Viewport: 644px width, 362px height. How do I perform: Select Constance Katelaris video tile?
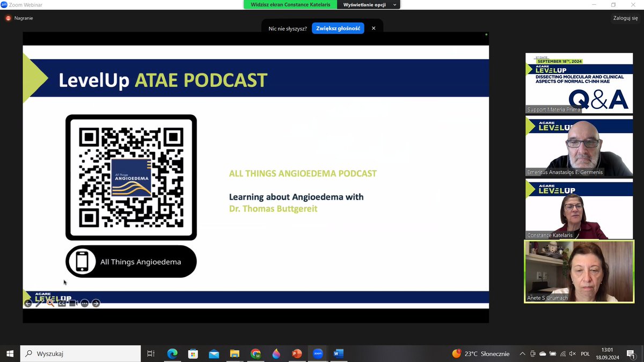click(579, 210)
